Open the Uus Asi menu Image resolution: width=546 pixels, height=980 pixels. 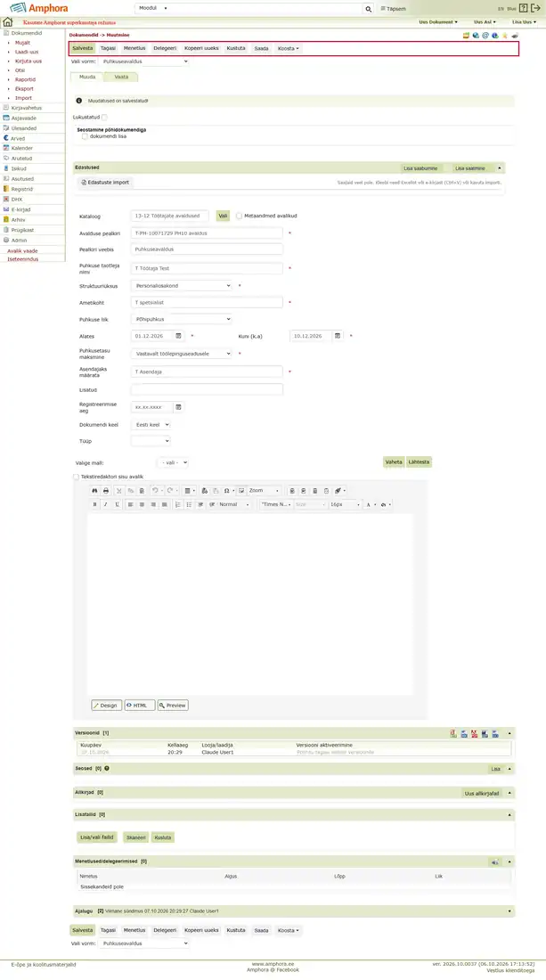(485, 22)
